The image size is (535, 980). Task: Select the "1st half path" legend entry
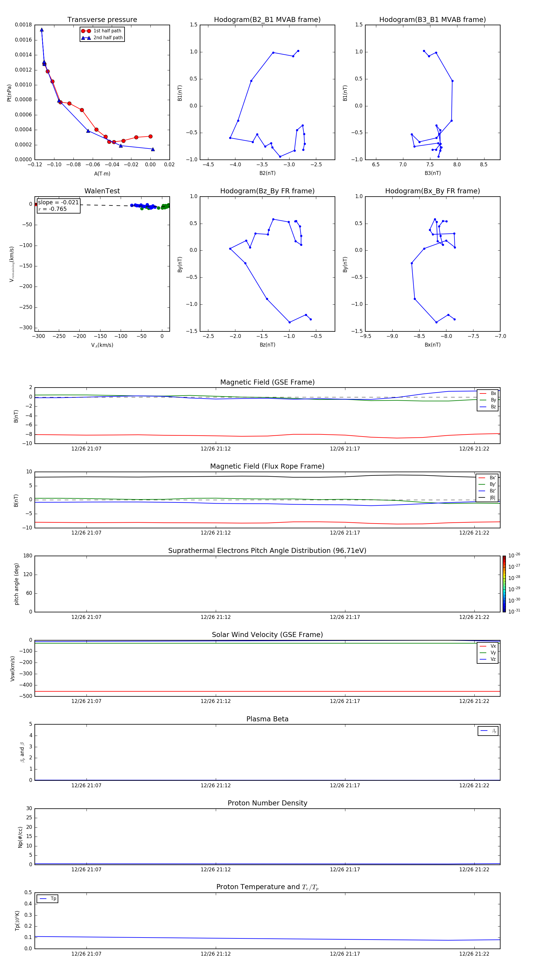pos(101,31)
